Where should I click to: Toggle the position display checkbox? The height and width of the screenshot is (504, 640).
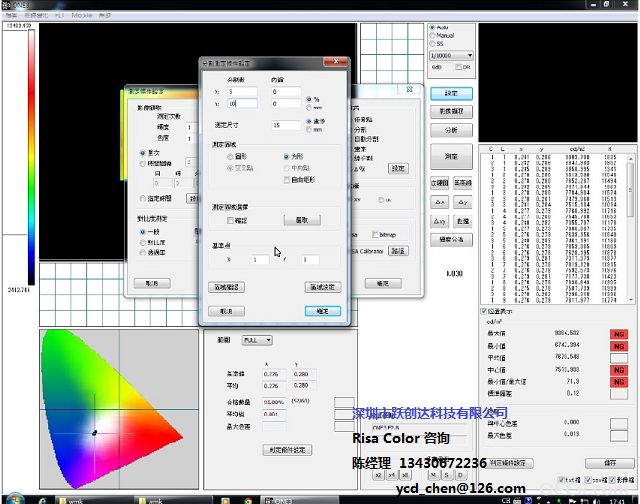[x=484, y=311]
